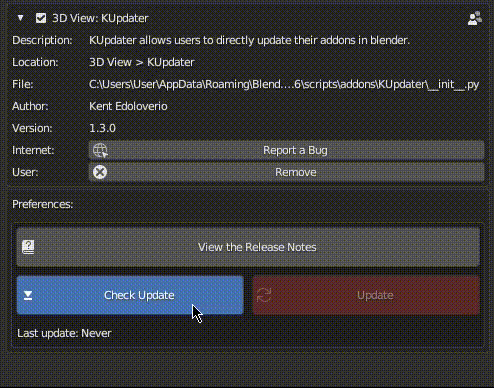Viewport: 494px width, 388px height.
Task: Click the globe icon beside Report a Bug
Action: tap(100, 150)
